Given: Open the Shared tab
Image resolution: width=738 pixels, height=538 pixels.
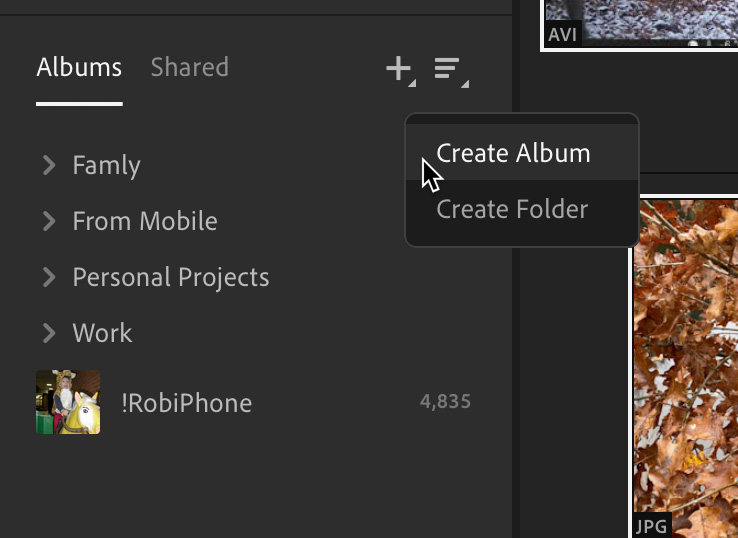Looking at the screenshot, I should [x=189, y=68].
